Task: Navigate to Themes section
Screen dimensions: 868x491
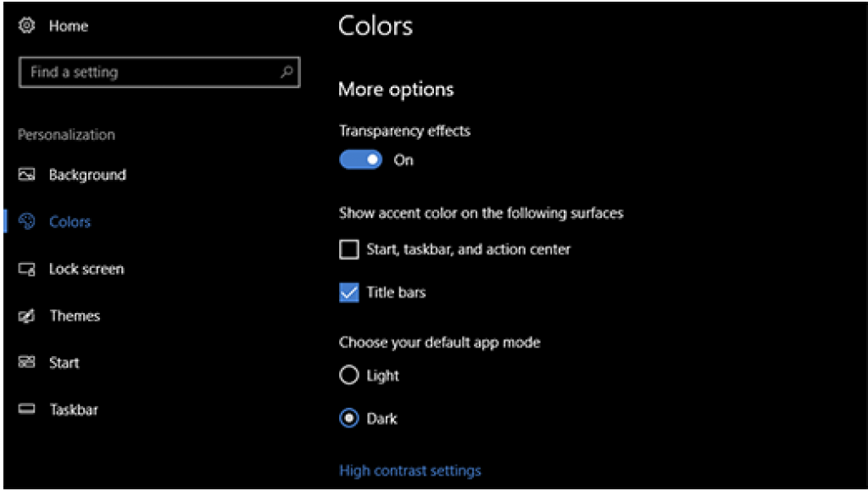Action: point(75,316)
